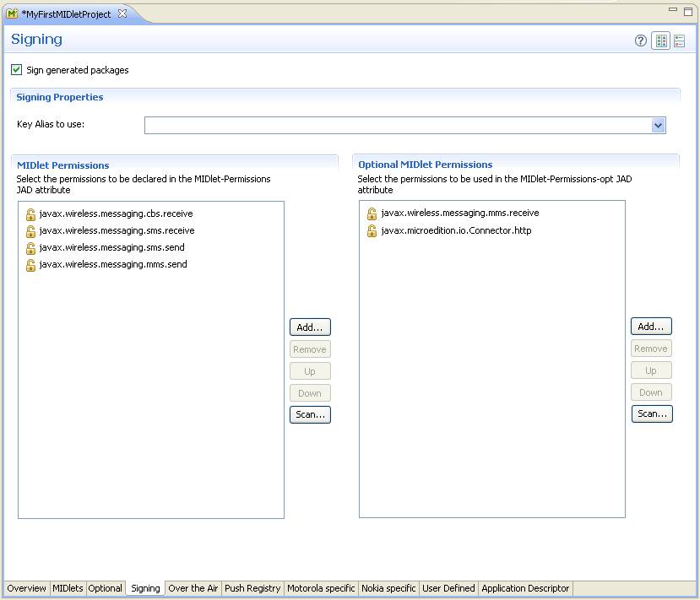Screen dimensions: 700x600
Task: Click the help question mark icon
Action: pos(641,41)
